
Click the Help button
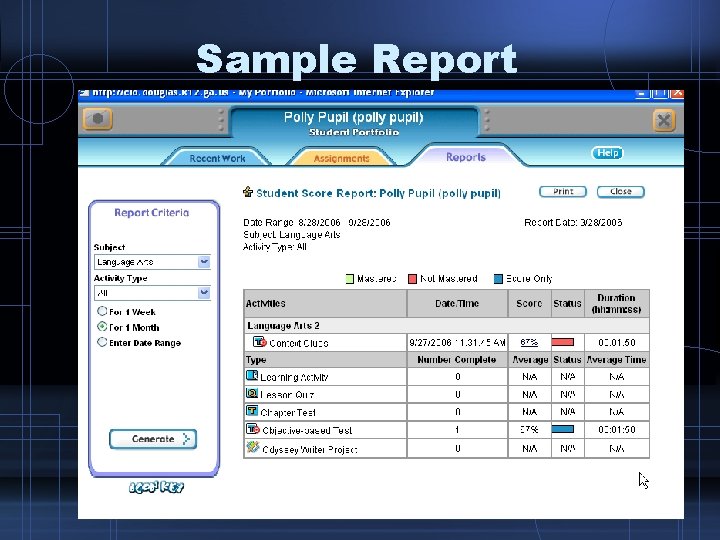click(x=608, y=153)
